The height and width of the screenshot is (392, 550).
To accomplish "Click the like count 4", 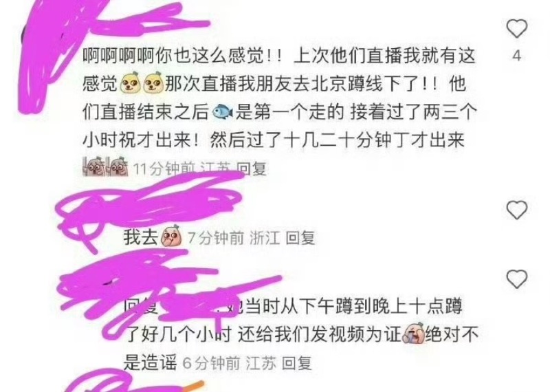I will (516, 56).
